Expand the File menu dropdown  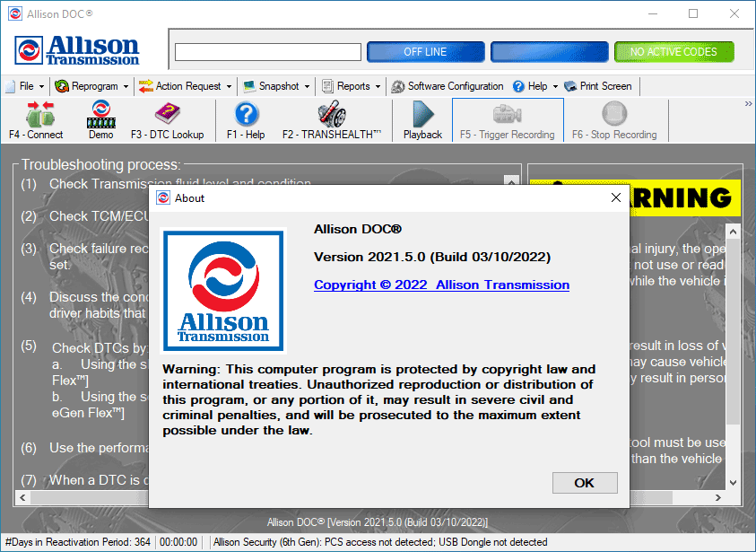pos(25,86)
